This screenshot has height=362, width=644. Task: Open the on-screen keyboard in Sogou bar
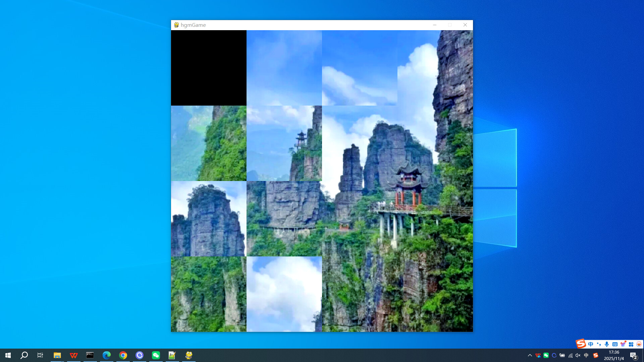pyautogui.click(x=615, y=344)
